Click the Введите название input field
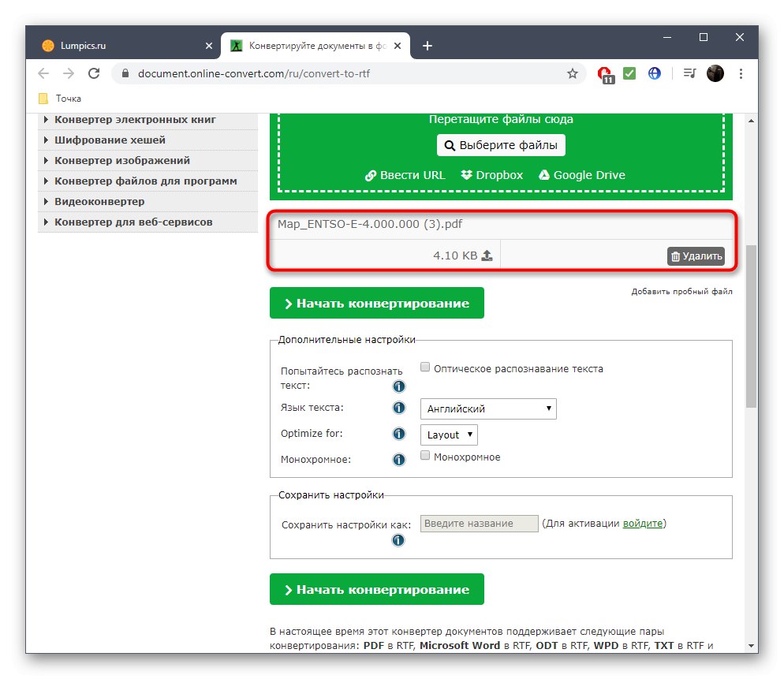Viewport: 784px width, 679px height. click(x=479, y=523)
